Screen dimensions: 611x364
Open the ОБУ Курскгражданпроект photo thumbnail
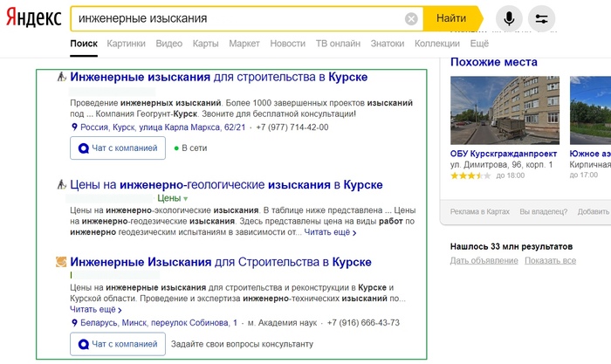(503, 109)
